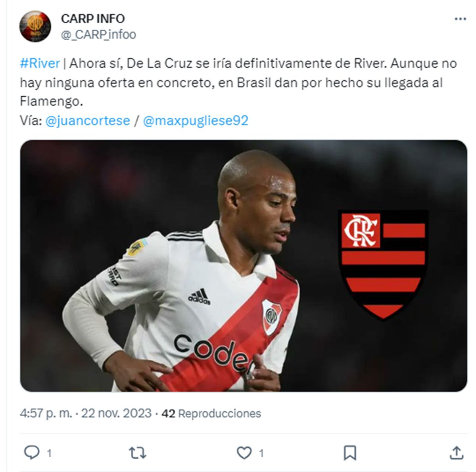Click the like count number 1
Image resolution: width=476 pixels, height=472 pixels.
pyautogui.click(x=261, y=453)
